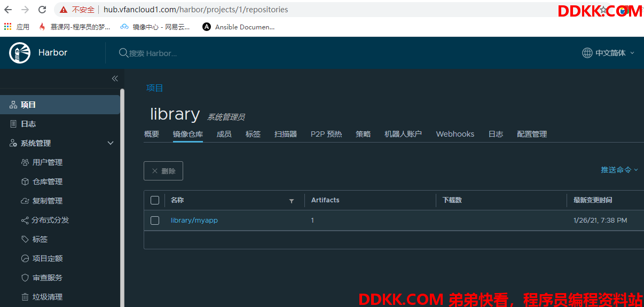Image resolution: width=644 pixels, height=307 pixels.
Task: Sort by the 最新变更时间 column header
Action: tap(593, 200)
